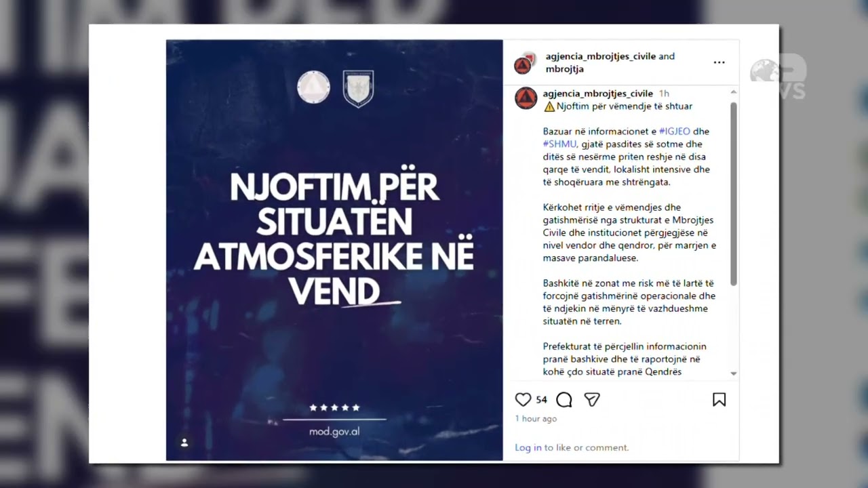Click the round white emblem logo
Image resolution: width=868 pixels, height=488 pixels.
[x=313, y=87]
